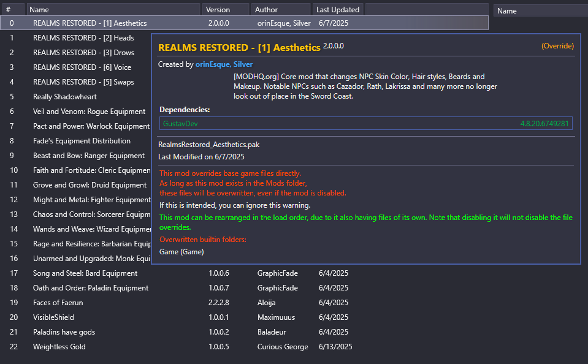
Task: Click the author Aloija
Action: 266,302
